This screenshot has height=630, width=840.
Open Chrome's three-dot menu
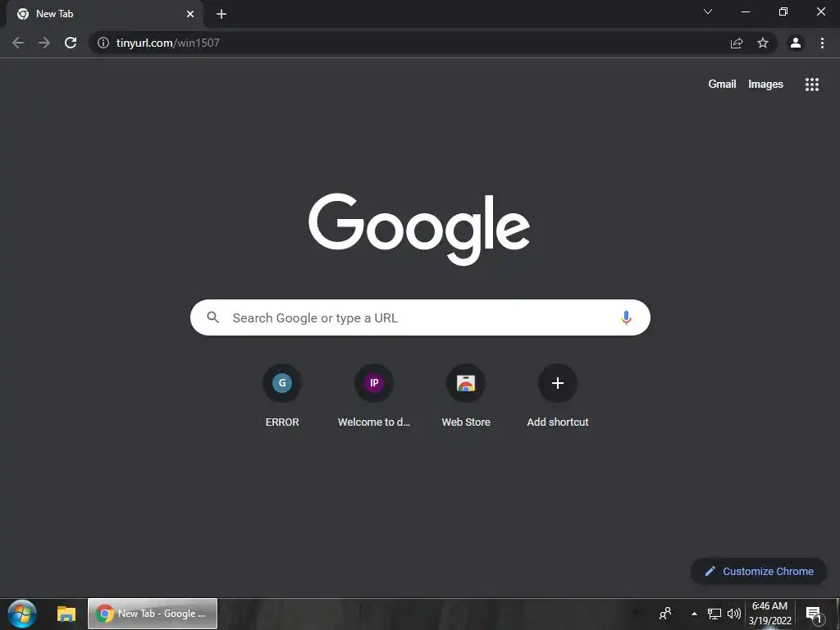[x=822, y=43]
